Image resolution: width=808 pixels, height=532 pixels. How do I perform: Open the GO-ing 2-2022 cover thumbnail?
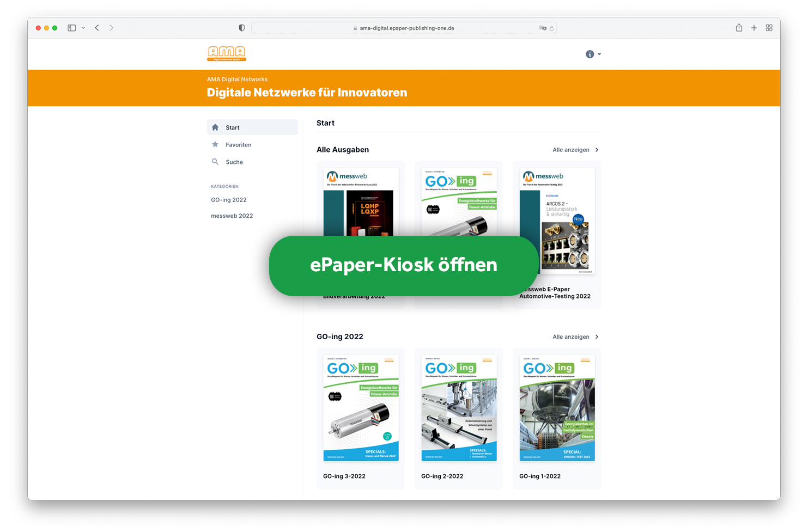click(x=459, y=408)
